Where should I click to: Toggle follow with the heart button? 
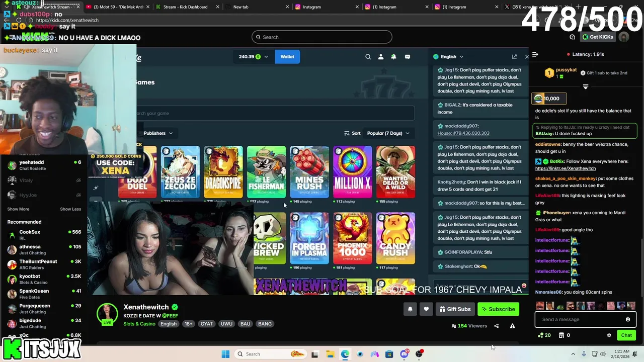pos(426,309)
